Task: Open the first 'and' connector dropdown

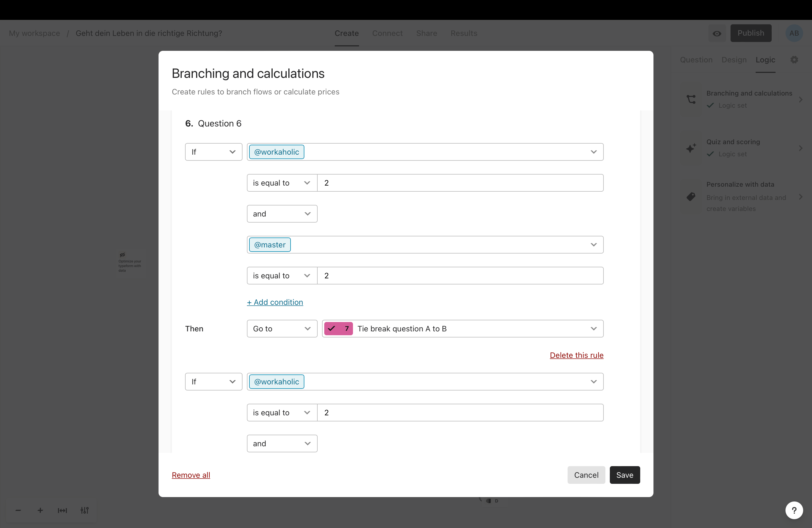Action: point(282,214)
